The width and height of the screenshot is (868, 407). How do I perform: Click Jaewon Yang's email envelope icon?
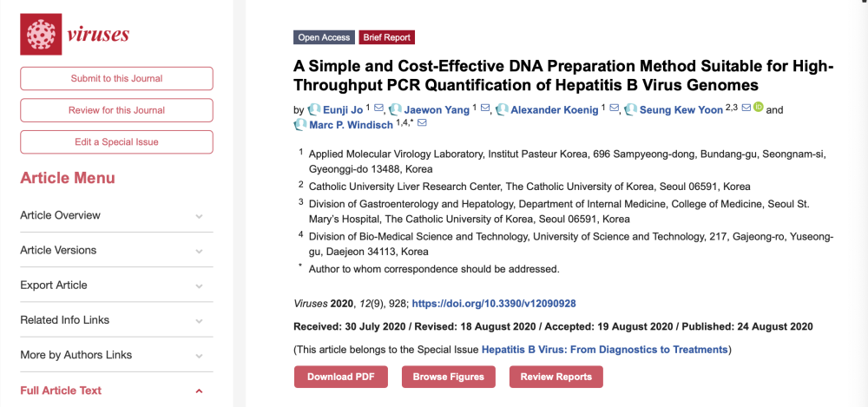click(x=485, y=109)
